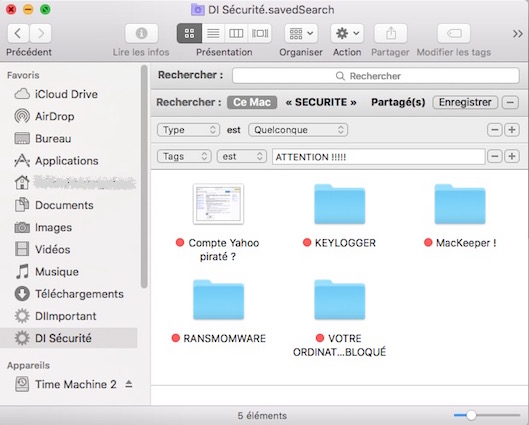Switch to column view presentation

236,33
